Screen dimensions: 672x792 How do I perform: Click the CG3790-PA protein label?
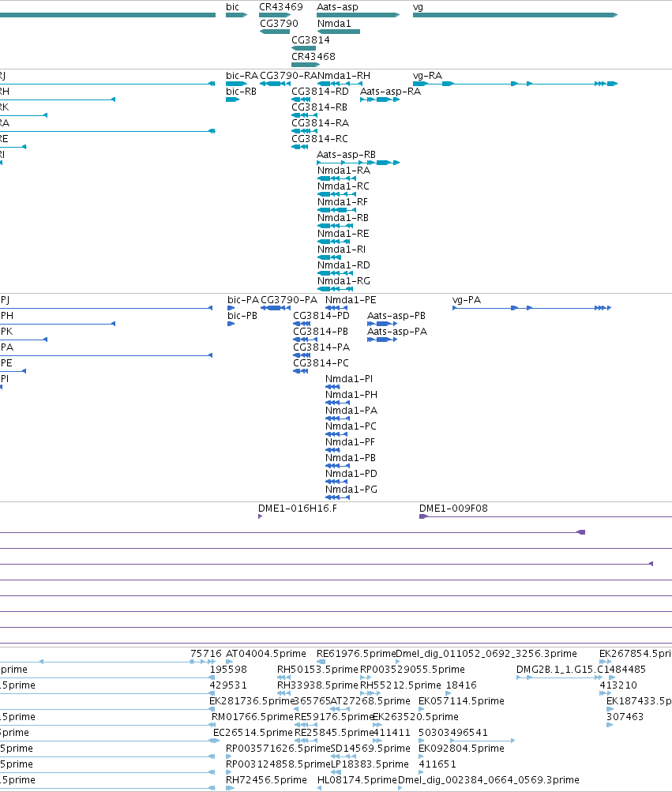click(289, 300)
